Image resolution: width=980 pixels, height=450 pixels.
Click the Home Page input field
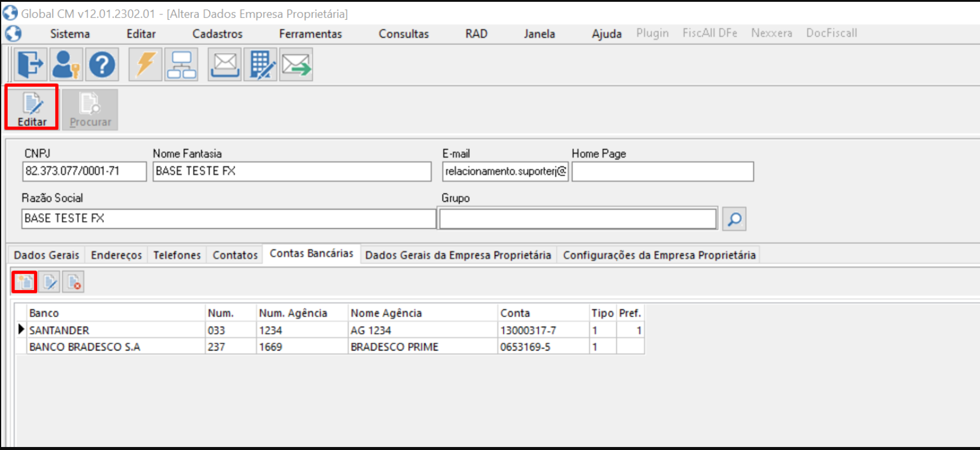coord(662,172)
